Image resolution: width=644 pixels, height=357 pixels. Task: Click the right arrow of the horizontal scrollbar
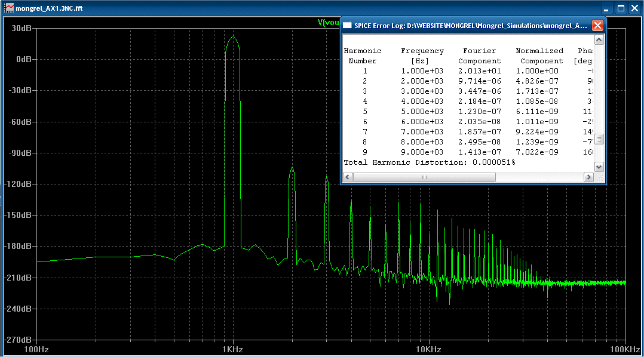tap(588, 177)
